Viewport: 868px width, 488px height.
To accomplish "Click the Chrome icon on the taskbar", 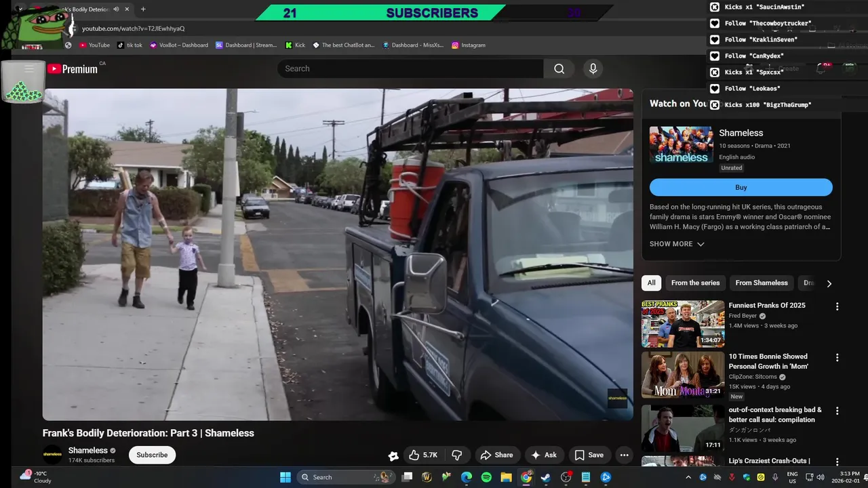I will tap(526, 477).
